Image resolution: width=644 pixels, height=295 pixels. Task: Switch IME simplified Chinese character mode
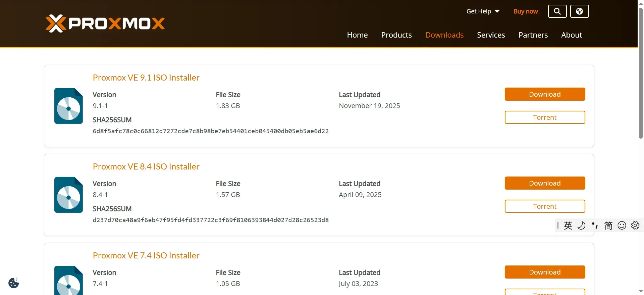(608, 226)
